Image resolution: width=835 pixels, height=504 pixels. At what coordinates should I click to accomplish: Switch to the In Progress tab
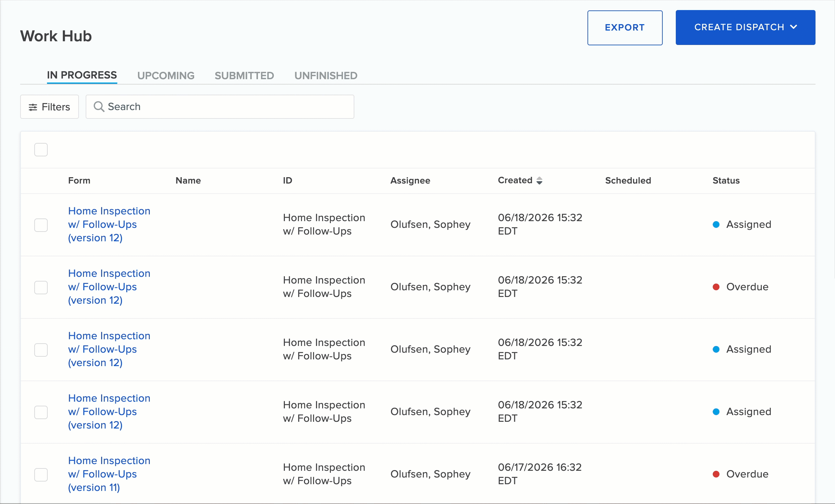(x=82, y=75)
